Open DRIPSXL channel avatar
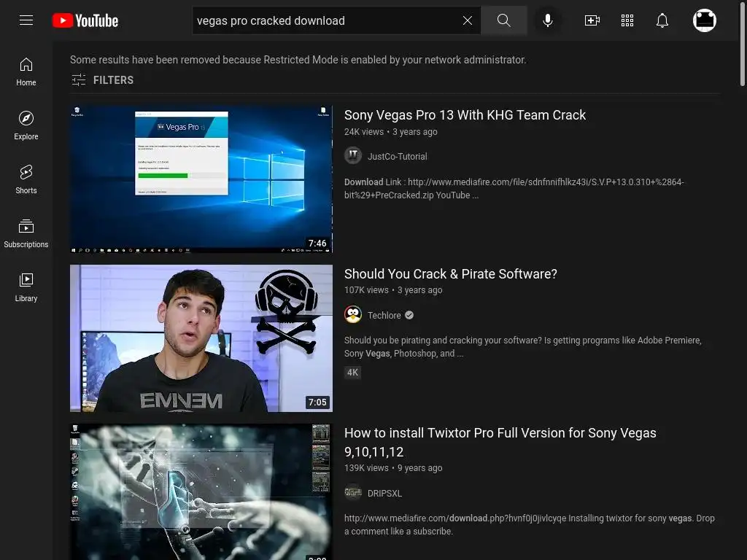 353,493
